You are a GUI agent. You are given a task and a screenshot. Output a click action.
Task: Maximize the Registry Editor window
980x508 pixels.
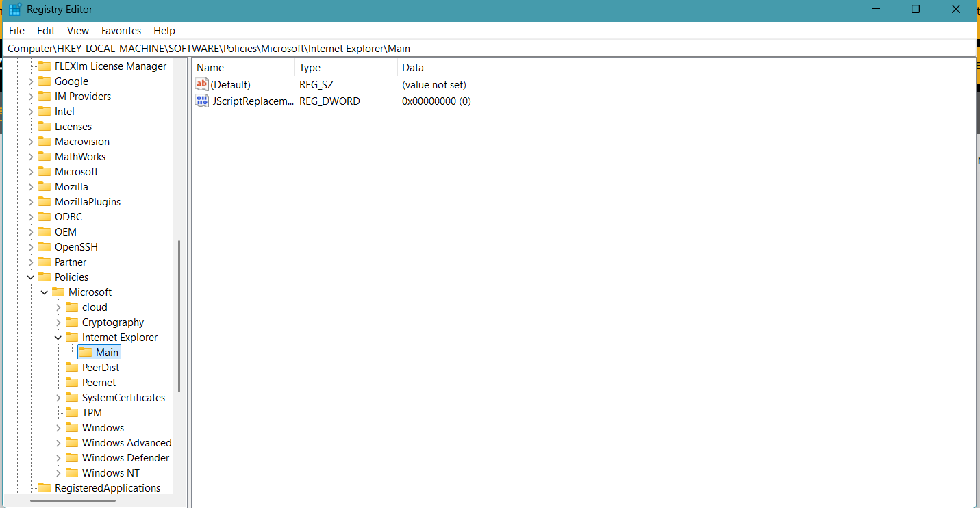click(916, 10)
